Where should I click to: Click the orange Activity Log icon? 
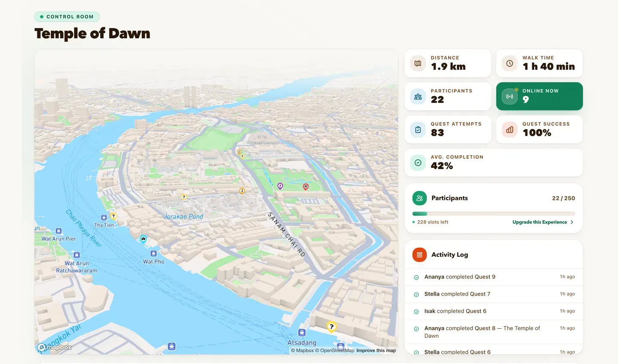[x=419, y=255]
